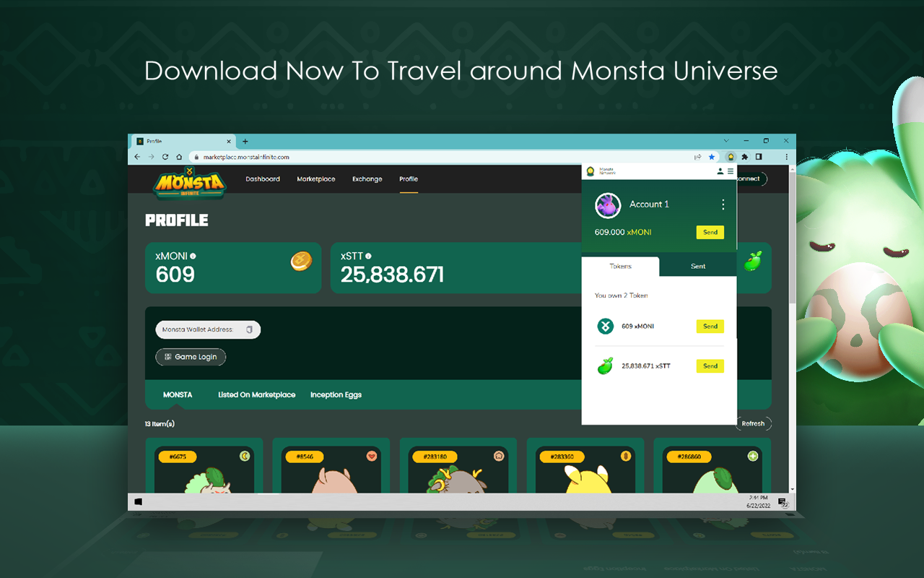Go back in the browser

[137, 157]
